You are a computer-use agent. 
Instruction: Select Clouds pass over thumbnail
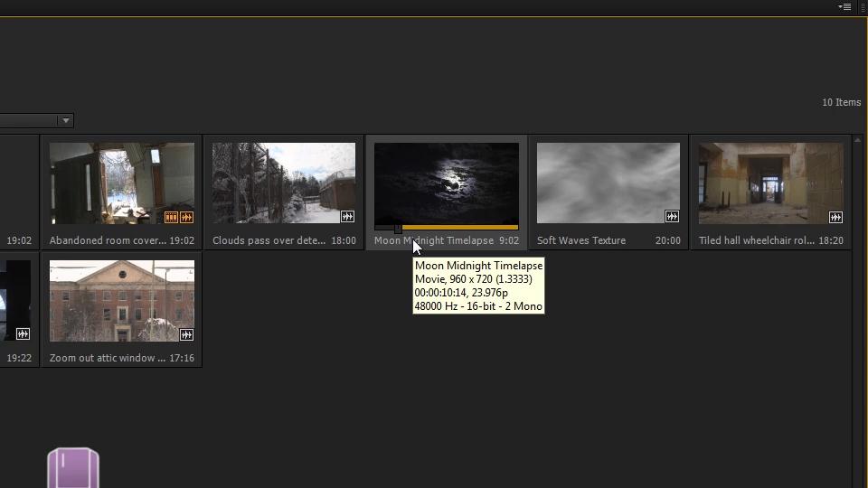[x=284, y=183]
